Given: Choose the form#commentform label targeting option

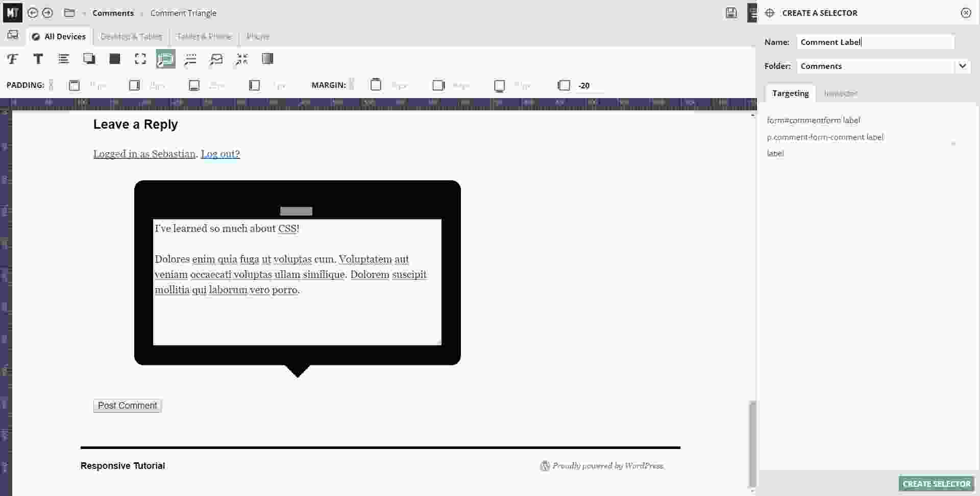Looking at the screenshot, I should click(813, 121).
